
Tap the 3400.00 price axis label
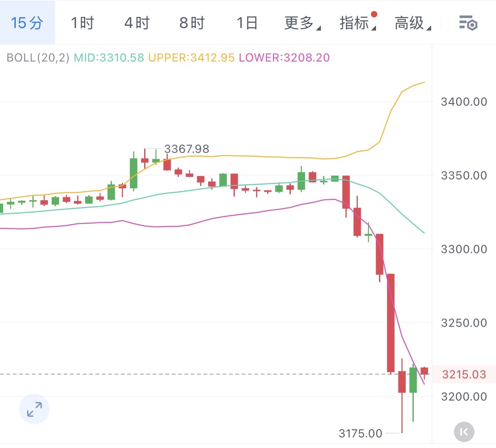(x=464, y=102)
